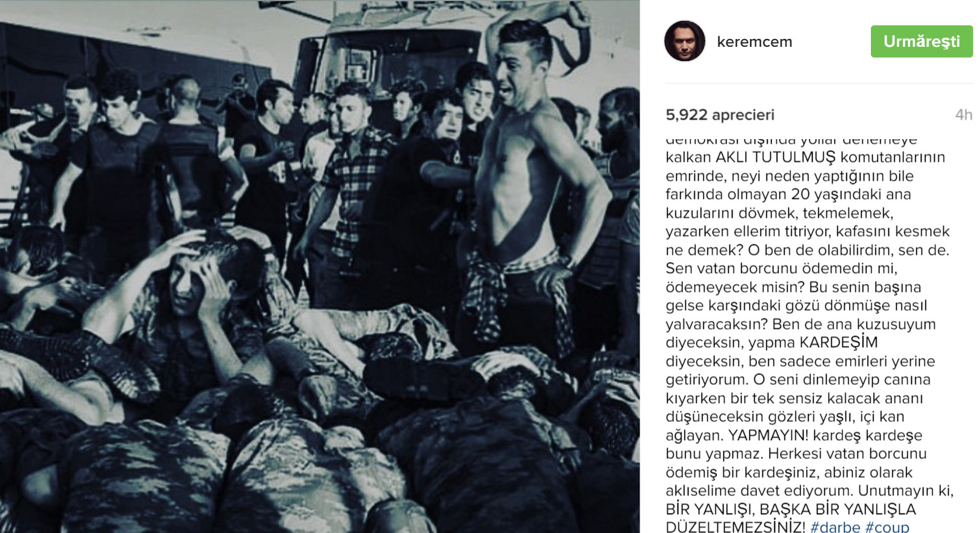Image resolution: width=980 pixels, height=533 pixels.
Task: Click the word KARDEŞİM in the caption
Action: coord(838,343)
